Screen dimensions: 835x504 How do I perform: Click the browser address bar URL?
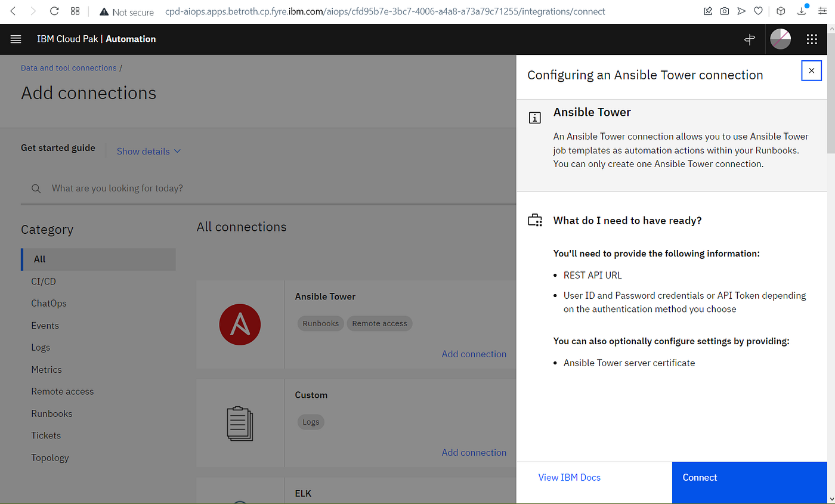click(385, 11)
